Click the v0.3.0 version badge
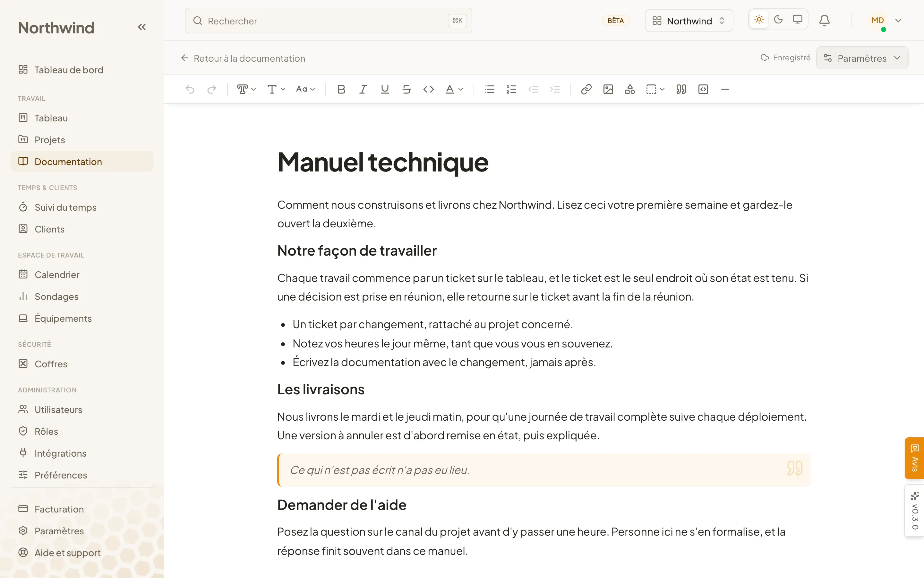The image size is (924, 578). point(914,511)
